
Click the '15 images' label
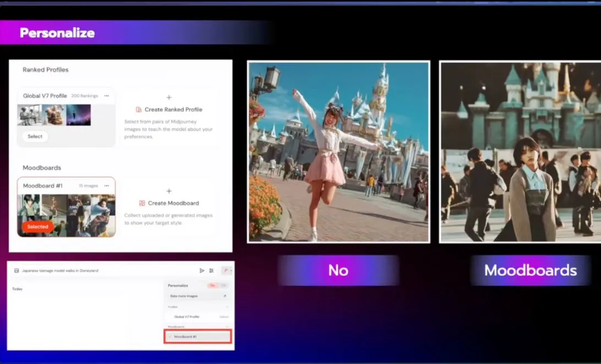(x=89, y=186)
